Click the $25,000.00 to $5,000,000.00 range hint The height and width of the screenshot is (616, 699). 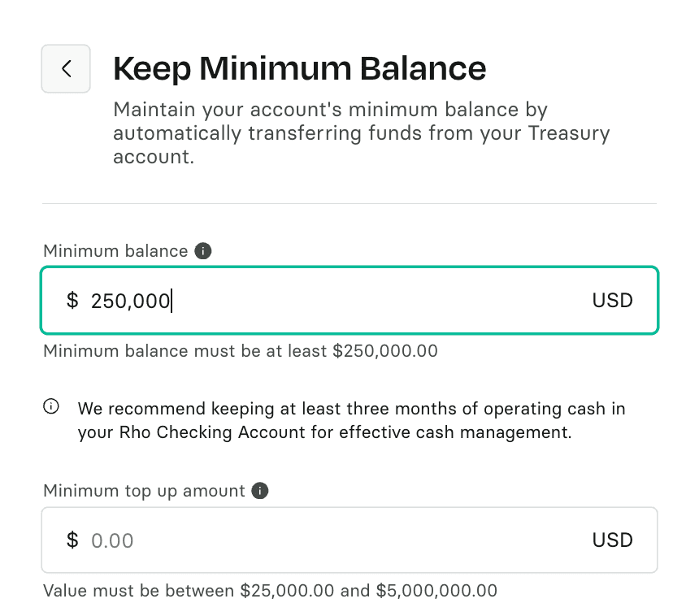coord(270,590)
